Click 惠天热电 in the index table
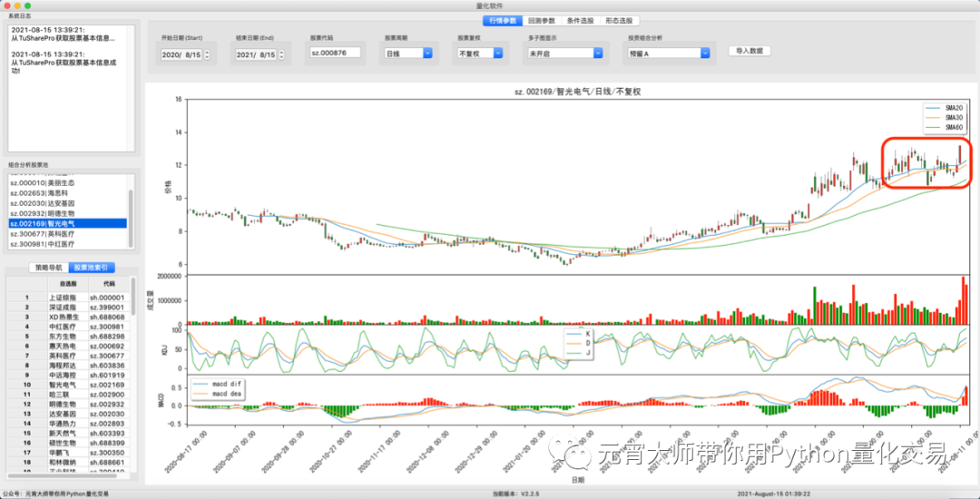The height and width of the screenshot is (499, 980). coord(67,346)
